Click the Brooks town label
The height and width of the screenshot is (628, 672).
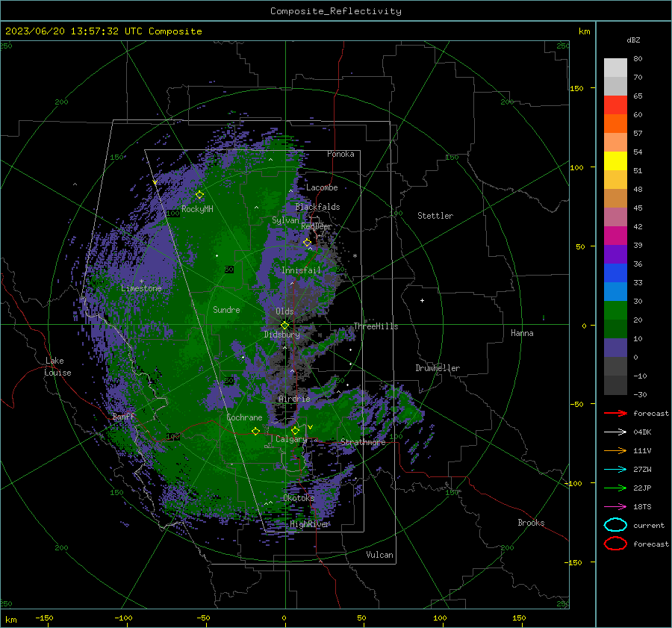(531, 523)
